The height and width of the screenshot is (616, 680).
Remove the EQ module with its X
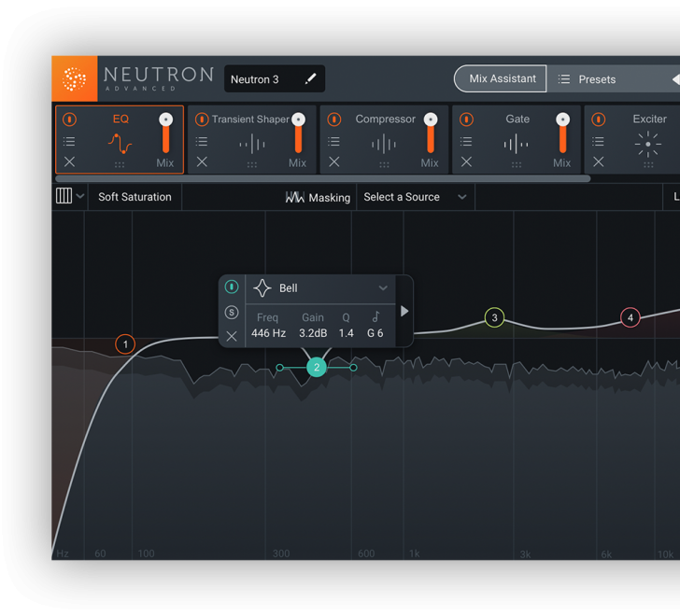69,162
